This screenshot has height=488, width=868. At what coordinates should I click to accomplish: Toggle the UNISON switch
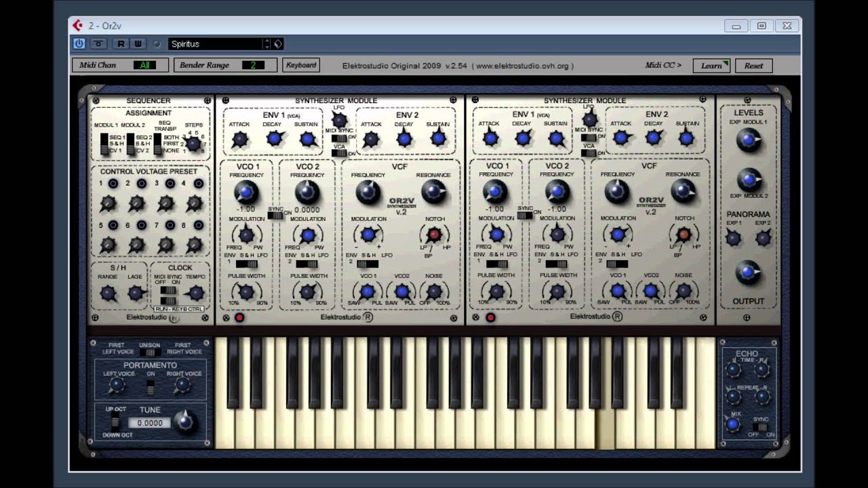[x=150, y=352]
